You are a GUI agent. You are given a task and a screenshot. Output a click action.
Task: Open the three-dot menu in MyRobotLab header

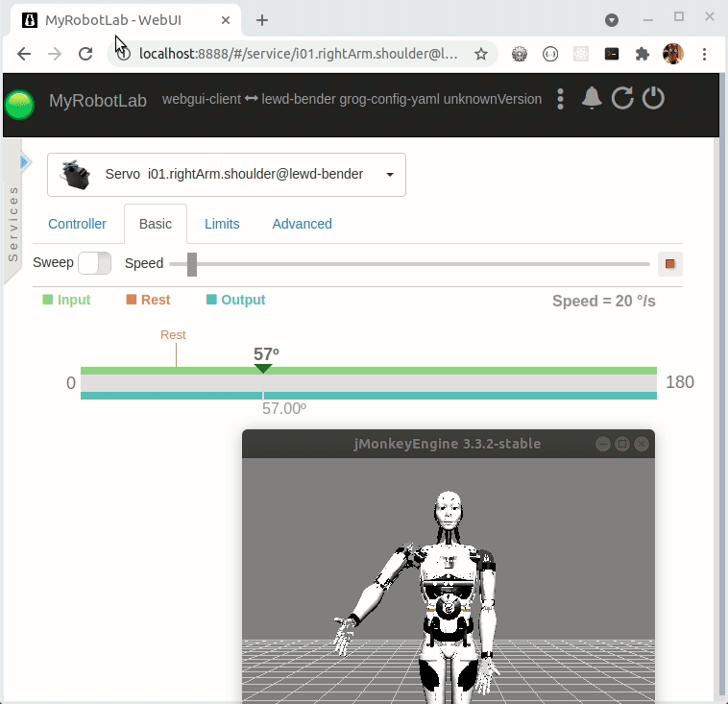(560, 99)
